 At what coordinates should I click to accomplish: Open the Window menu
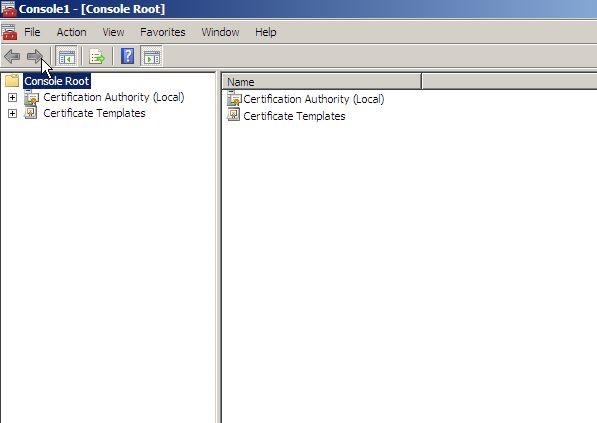[x=220, y=32]
